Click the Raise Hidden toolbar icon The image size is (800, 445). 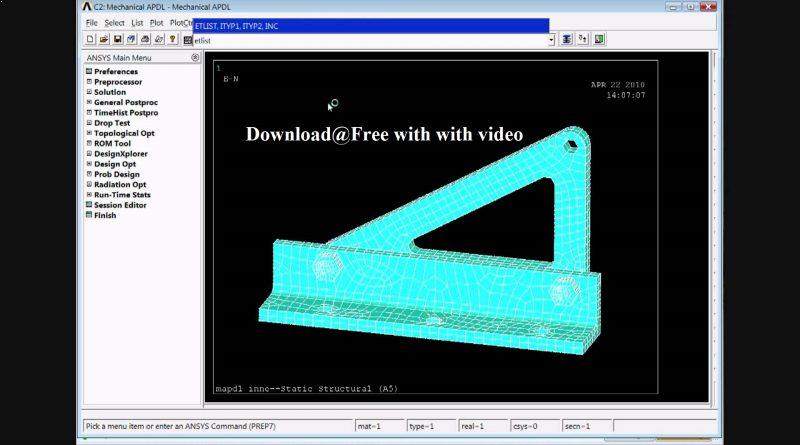567,39
